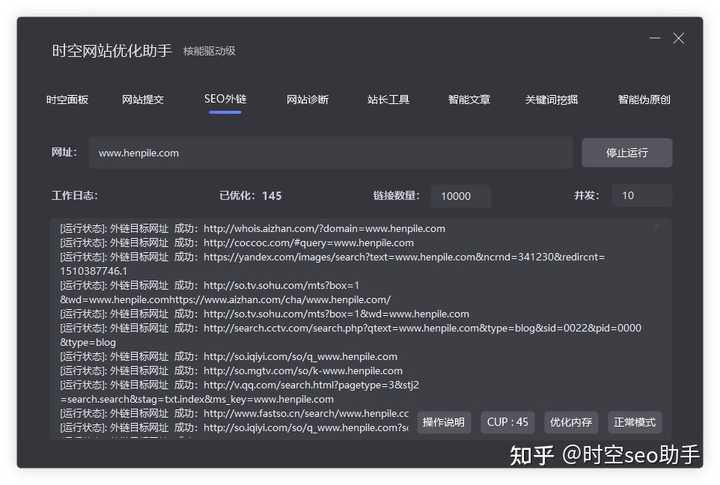Click the www.fastso.cn log entry
The image size is (720, 485).
click(234, 413)
